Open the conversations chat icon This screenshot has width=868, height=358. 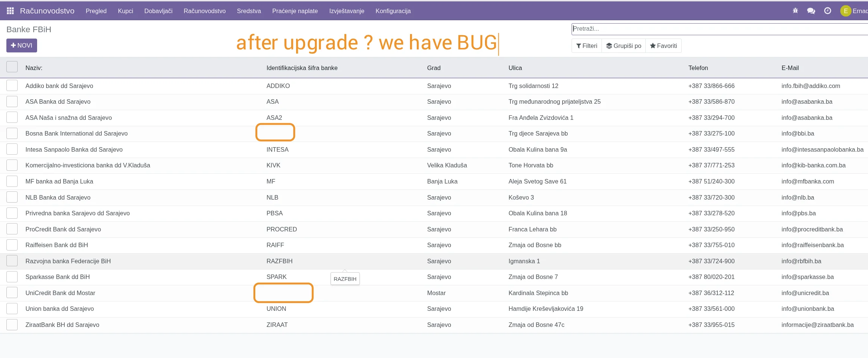[811, 11]
